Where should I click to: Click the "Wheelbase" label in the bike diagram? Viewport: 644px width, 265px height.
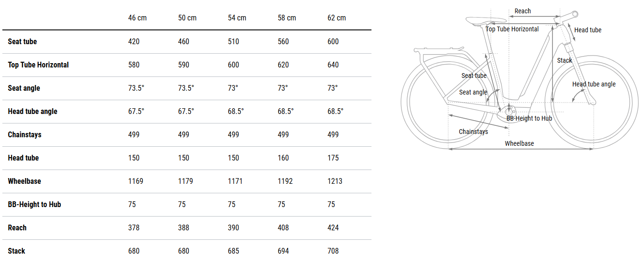tap(519, 143)
